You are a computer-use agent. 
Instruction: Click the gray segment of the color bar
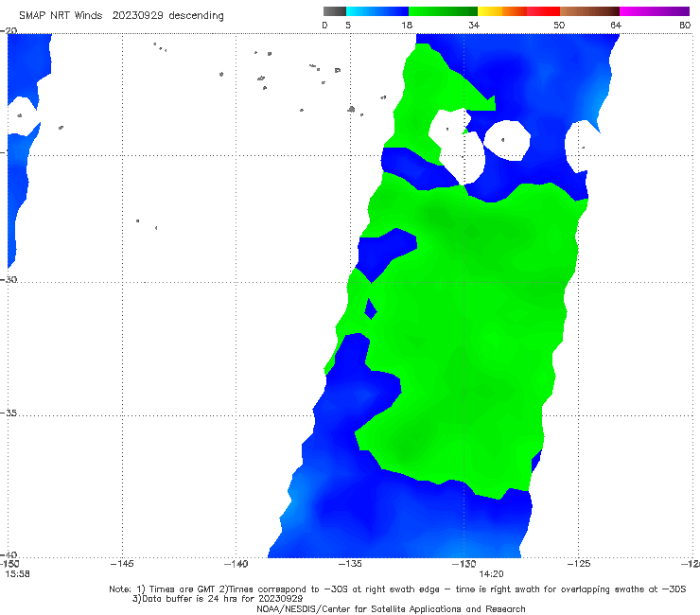[335, 11]
